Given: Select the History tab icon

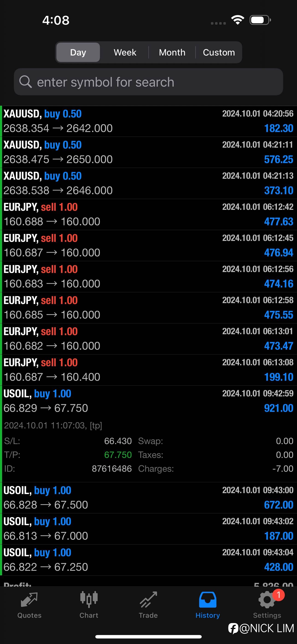Looking at the screenshot, I should [207, 600].
